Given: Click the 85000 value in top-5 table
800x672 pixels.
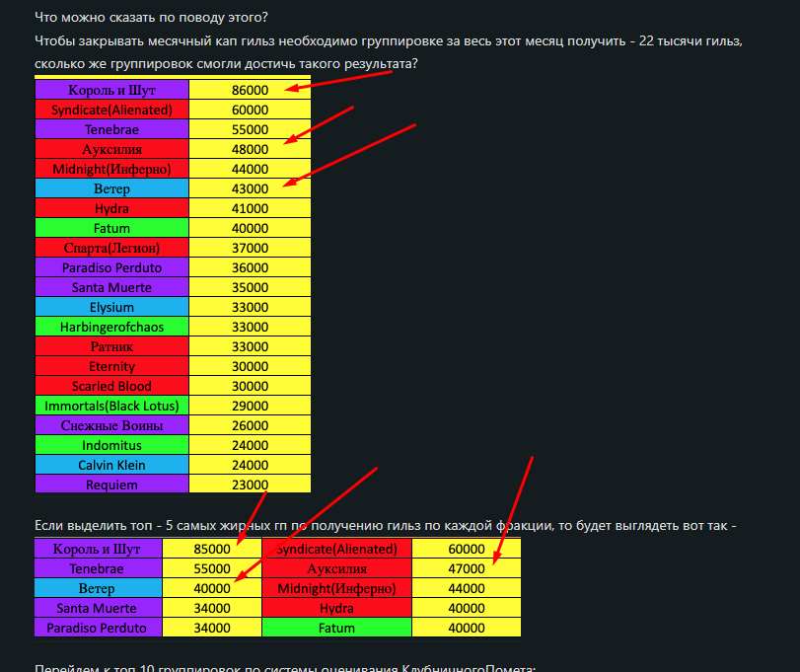Looking at the screenshot, I should (x=212, y=549).
